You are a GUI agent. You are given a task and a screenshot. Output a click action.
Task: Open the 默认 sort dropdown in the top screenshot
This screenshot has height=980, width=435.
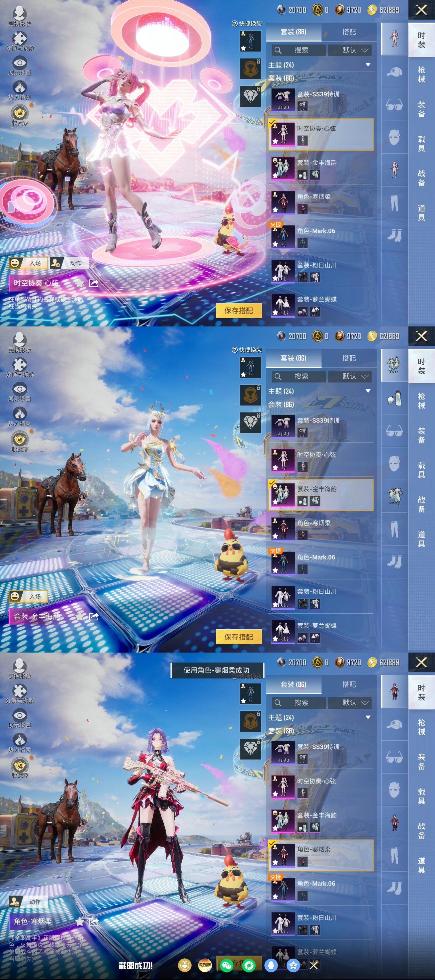coord(350,50)
